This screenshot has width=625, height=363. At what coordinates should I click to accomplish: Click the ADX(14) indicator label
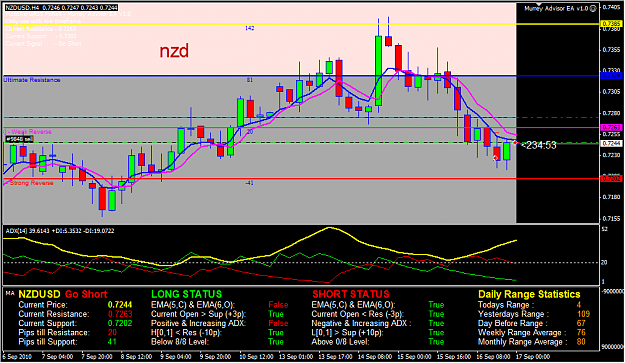[x=60, y=231]
